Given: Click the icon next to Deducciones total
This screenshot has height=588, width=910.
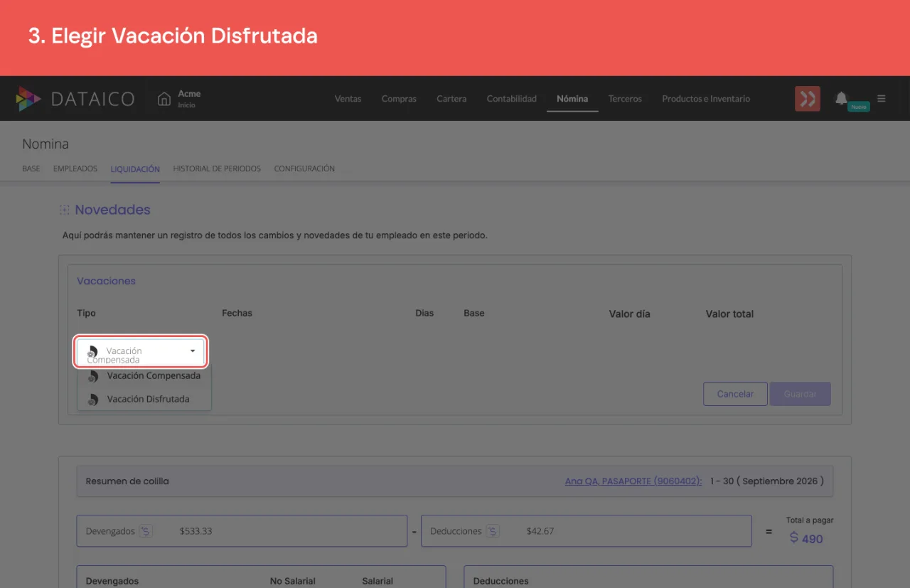Looking at the screenshot, I should pos(493,531).
